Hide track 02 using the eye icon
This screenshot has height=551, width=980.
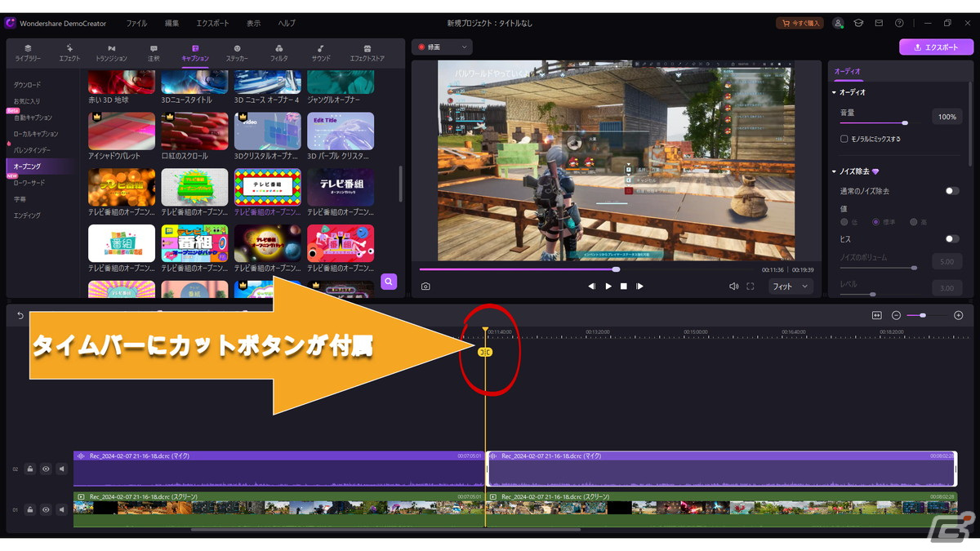pyautogui.click(x=46, y=469)
